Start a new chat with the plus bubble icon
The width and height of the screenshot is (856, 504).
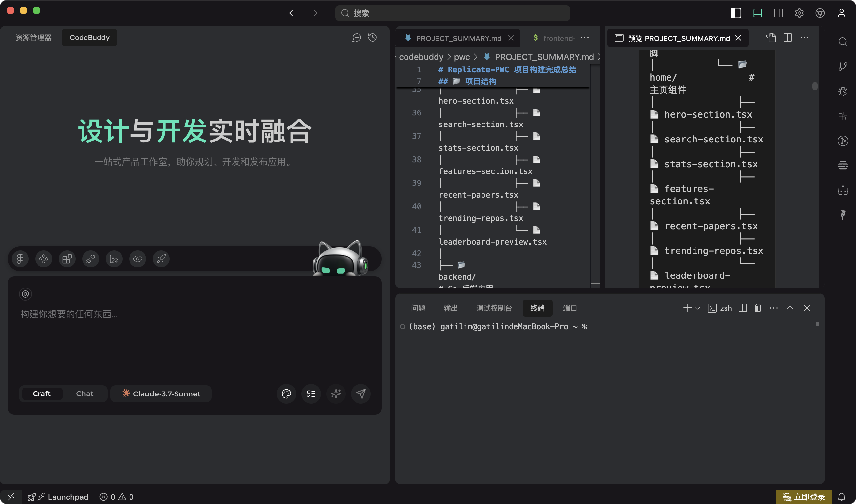356,37
